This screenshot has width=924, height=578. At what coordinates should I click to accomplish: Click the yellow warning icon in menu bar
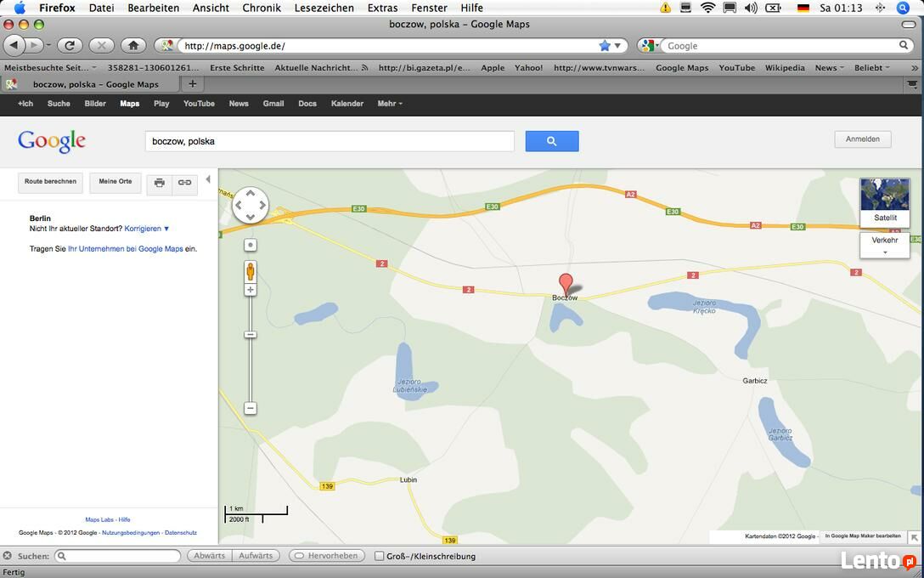click(x=665, y=8)
